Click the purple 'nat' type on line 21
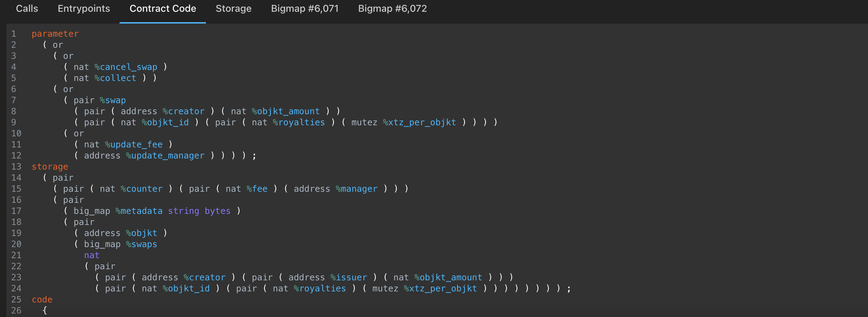Screen dimensions: 868x317 click(92, 255)
